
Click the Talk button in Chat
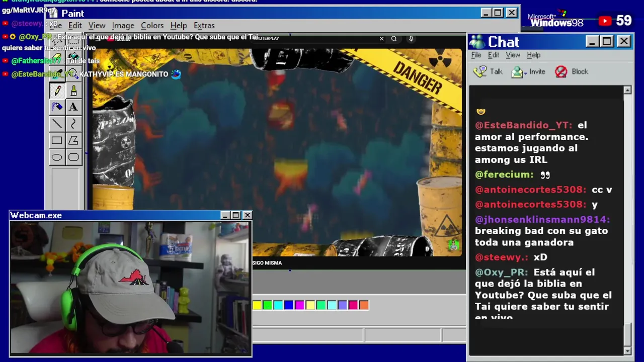tap(489, 72)
